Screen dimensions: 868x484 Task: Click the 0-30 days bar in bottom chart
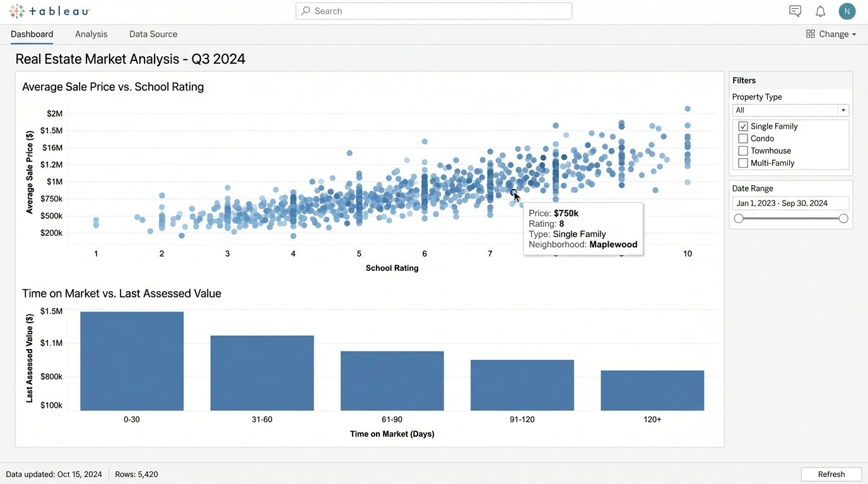[x=131, y=359]
